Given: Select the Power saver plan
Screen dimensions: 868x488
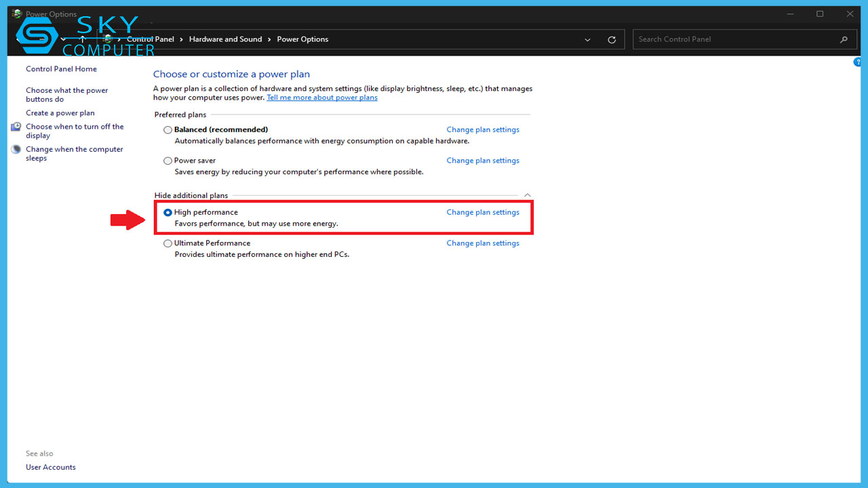Looking at the screenshot, I should pyautogui.click(x=167, y=161).
